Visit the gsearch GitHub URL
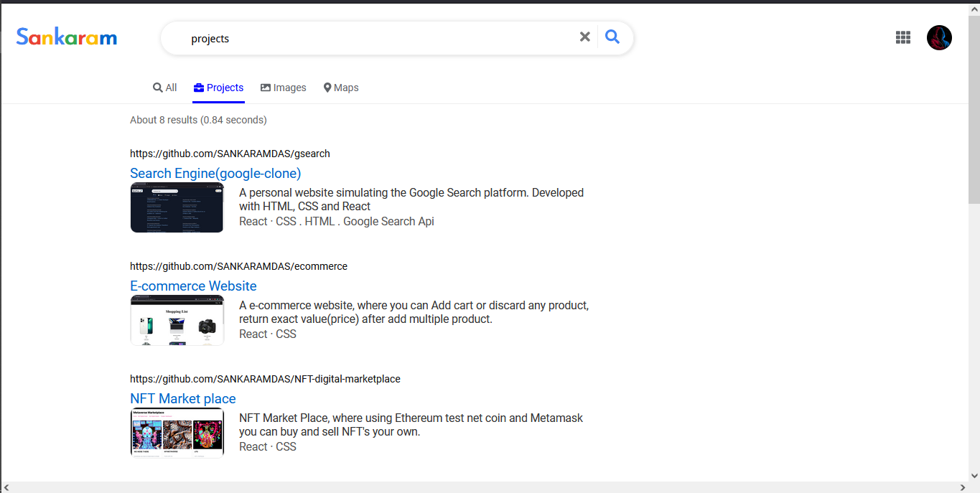 tap(230, 153)
